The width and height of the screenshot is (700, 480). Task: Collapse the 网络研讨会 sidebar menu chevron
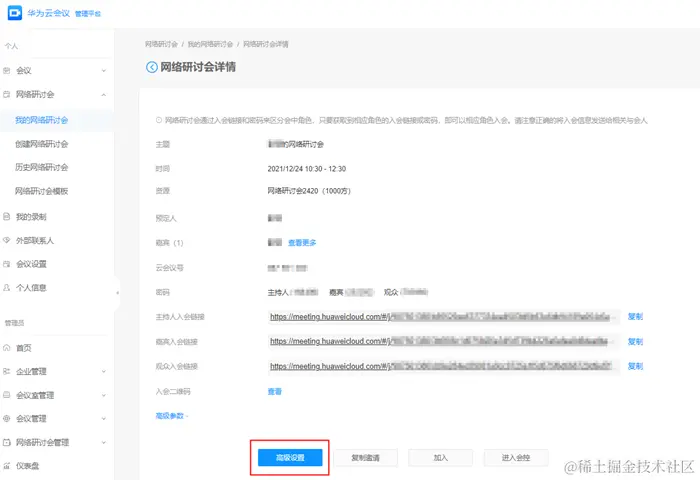104,95
